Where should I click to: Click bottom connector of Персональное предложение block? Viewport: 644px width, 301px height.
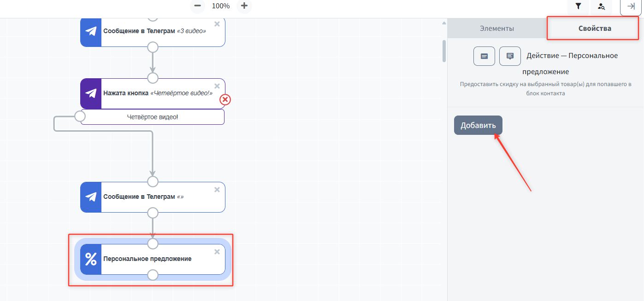pyautogui.click(x=153, y=275)
